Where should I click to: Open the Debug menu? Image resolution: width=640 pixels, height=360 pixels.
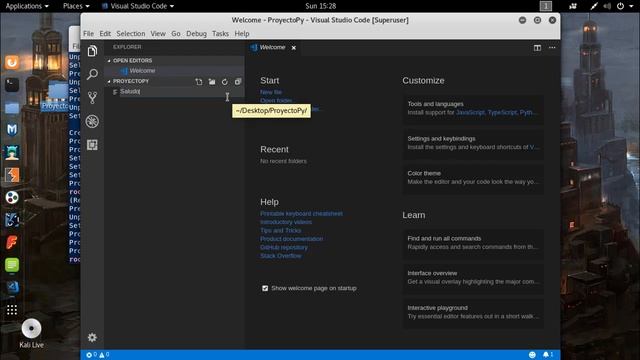click(x=196, y=33)
